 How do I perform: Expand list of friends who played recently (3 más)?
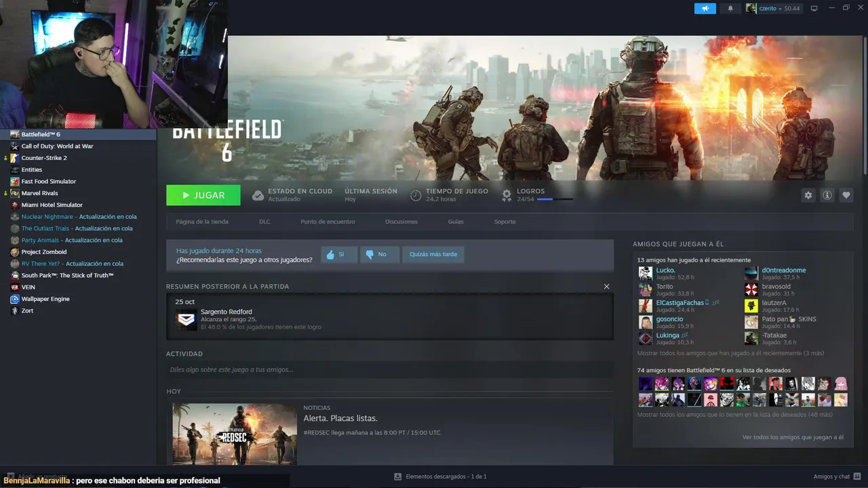point(730,353)
